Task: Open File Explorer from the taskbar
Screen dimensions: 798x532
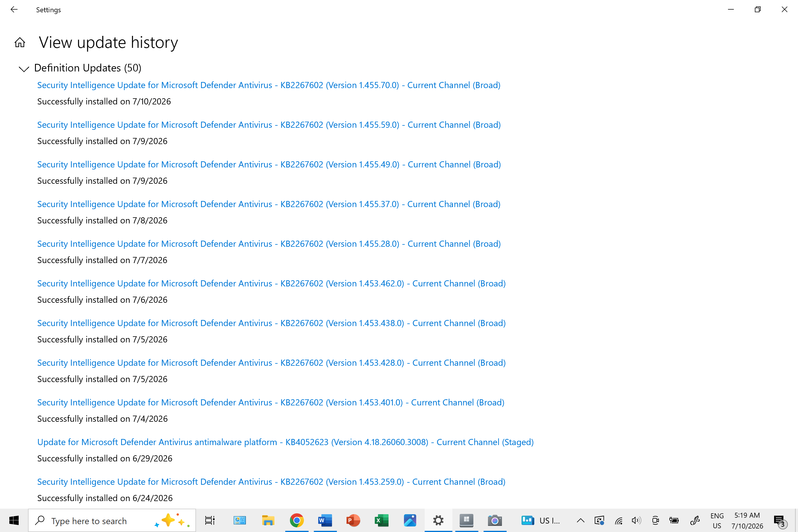Action: (x=268, y=520)
